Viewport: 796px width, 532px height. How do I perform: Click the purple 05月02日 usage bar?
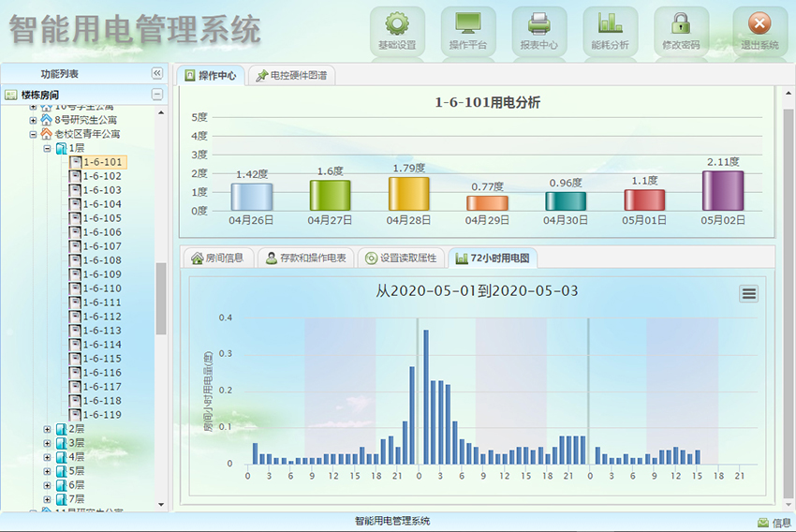tap(722, 191)
